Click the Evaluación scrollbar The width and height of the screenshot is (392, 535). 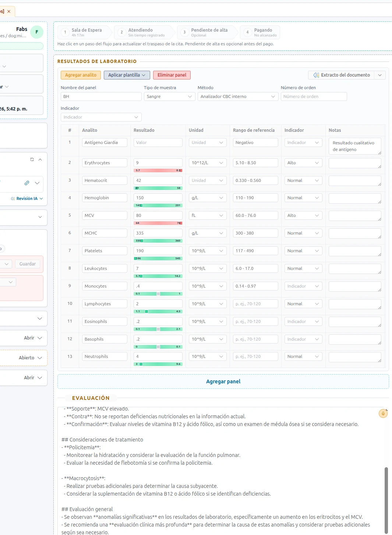point(386,500)
